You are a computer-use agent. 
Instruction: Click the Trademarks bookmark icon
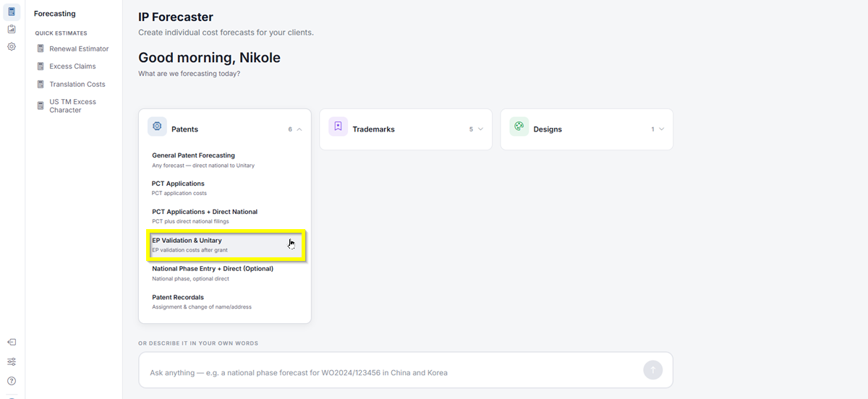coord(338,126)
